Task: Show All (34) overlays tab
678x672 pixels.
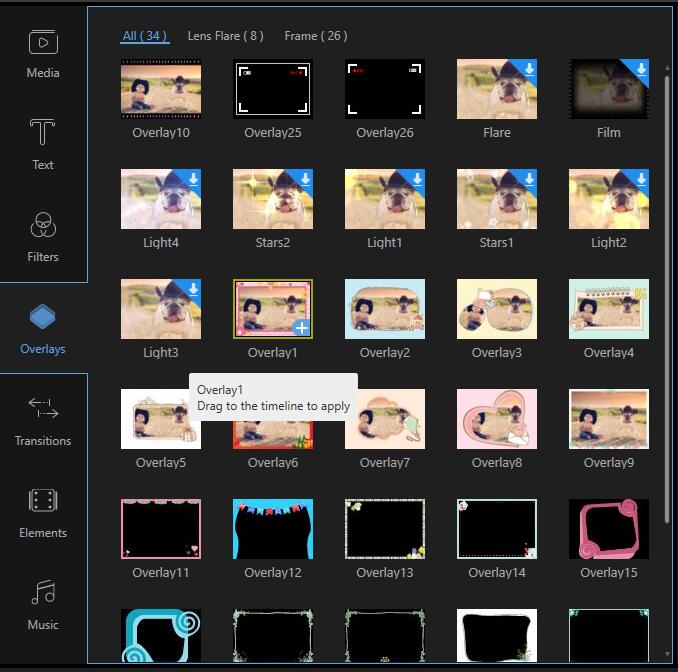Action: tap(144, 36)
